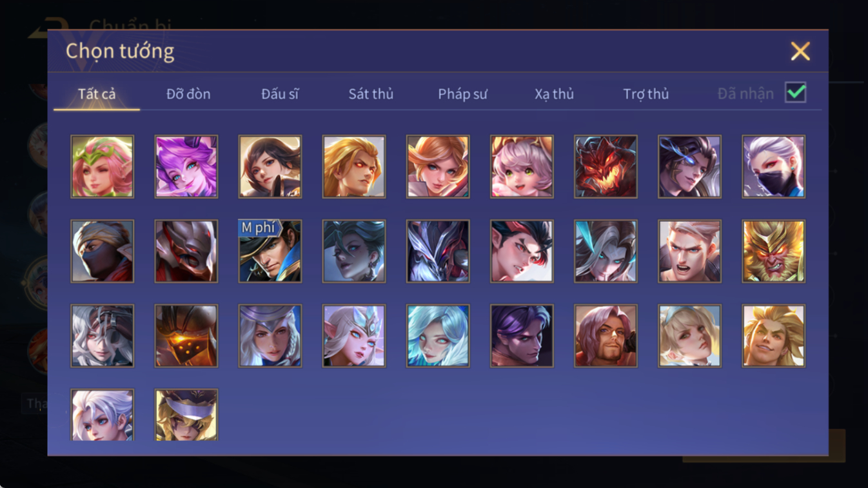Open the 'Đấu sĩ' tab
This screenshot has width=868, height=488.
pyautogui.click(x=280, y=94)
